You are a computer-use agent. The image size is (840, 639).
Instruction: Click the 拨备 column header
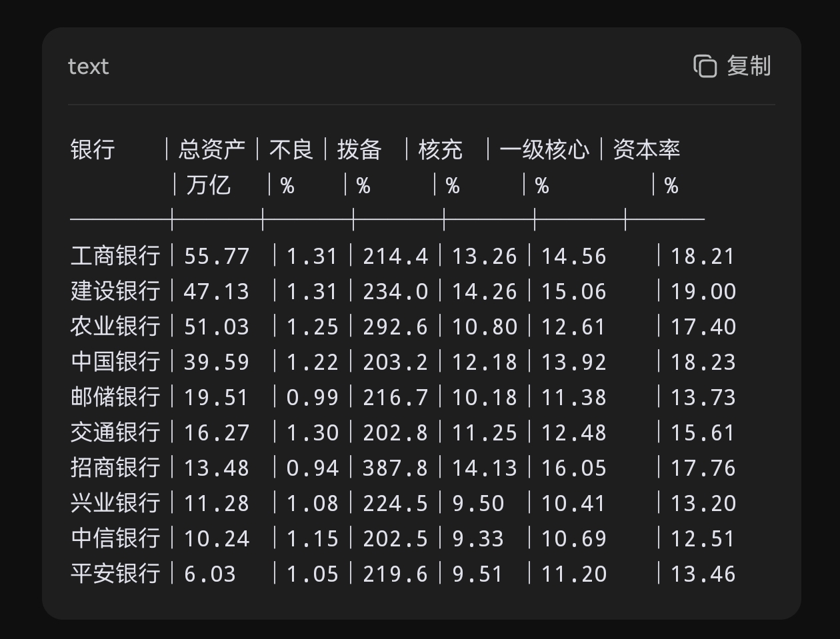click(x=359, y=149)
